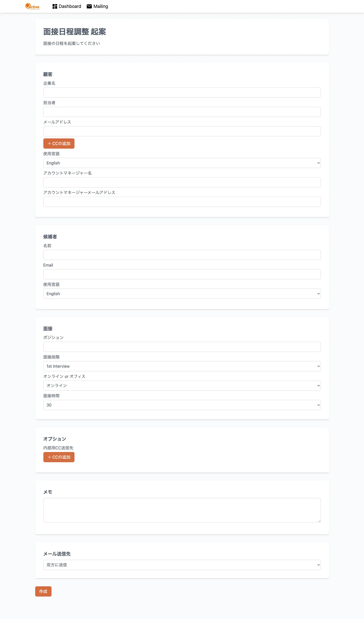Click the Active Connector logo

pyautogui.click(x=32, y=6)
